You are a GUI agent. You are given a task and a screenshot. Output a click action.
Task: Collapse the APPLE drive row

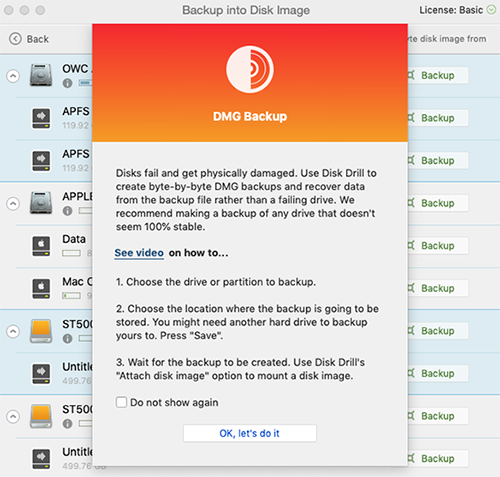click(x=13, y=204)
